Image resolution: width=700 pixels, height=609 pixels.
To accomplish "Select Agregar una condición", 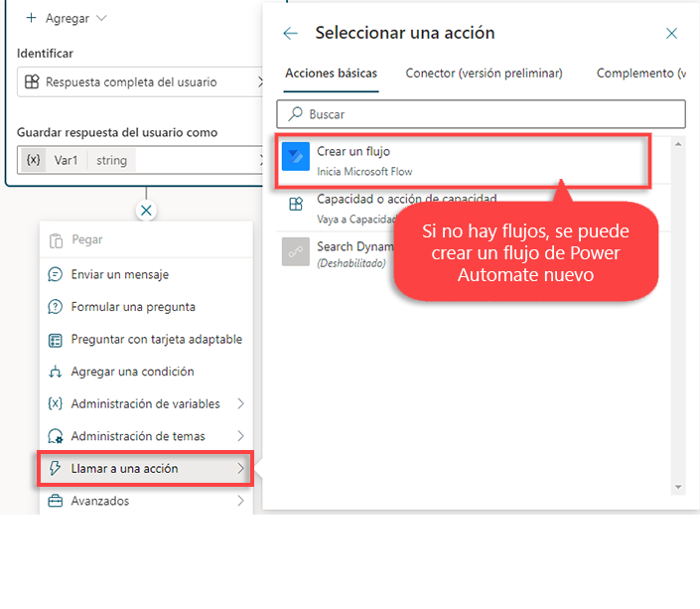I will pos(146,372).
